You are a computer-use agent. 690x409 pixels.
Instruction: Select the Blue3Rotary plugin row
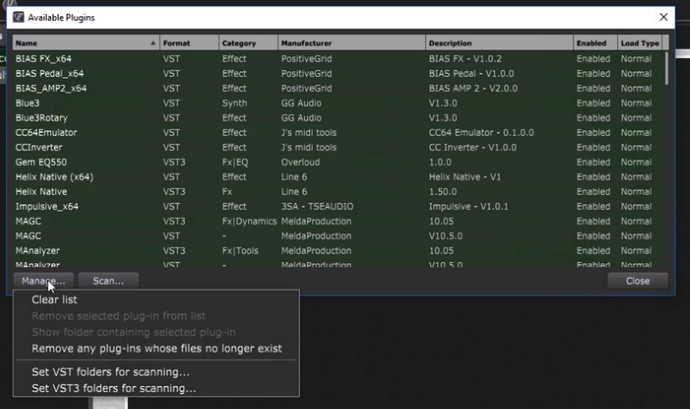[x=338, y=118]
